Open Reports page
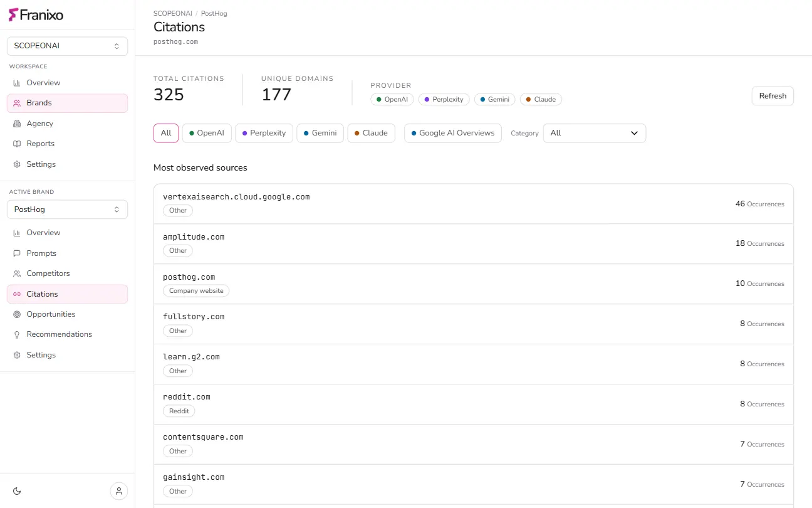 [67, 144]
